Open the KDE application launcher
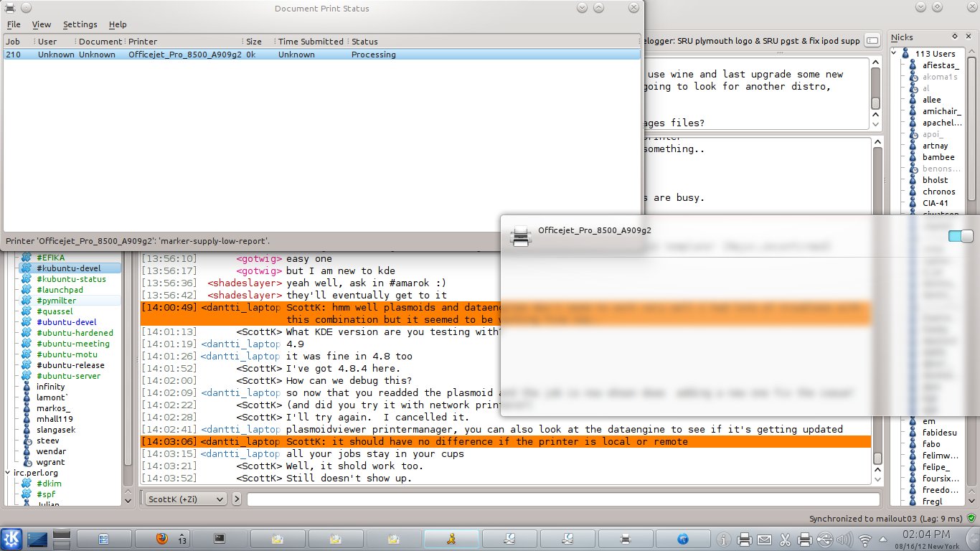The image size is (980, 551). coord(11,538)
